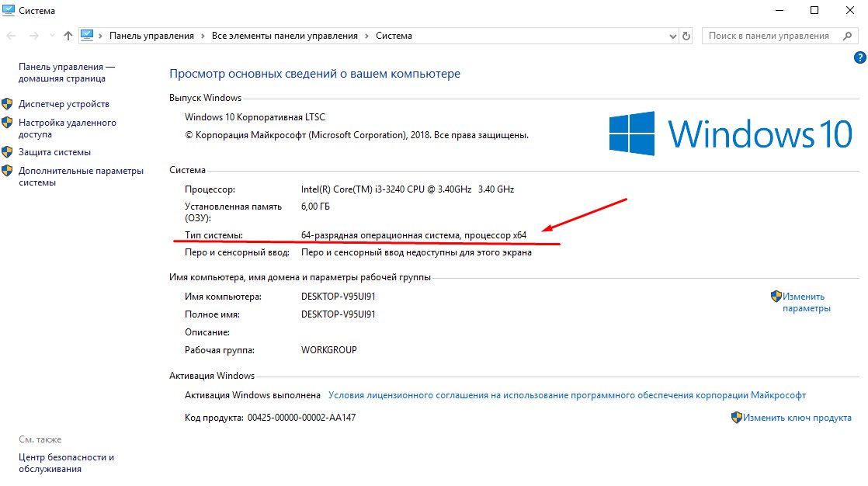Expand the chevron before 'Панель управления' breadcrumb
The width and height of the screenshot is (868, 486).
point(101,36)
